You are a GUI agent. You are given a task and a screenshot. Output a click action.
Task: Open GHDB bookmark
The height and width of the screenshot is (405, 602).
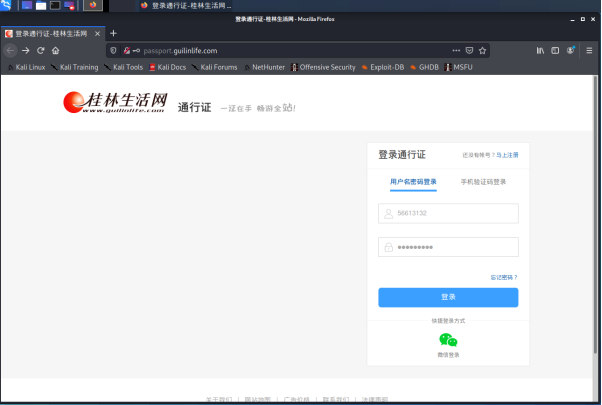(424, 67)
